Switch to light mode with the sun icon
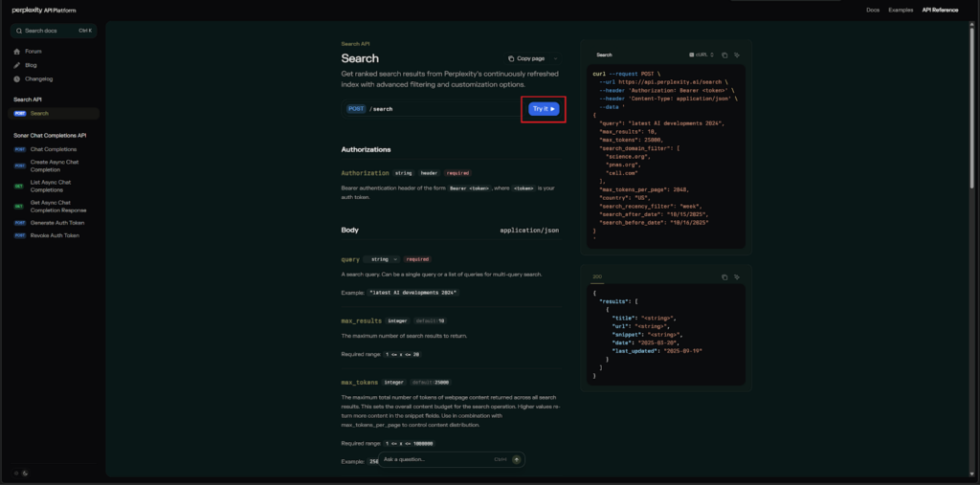 16,473
